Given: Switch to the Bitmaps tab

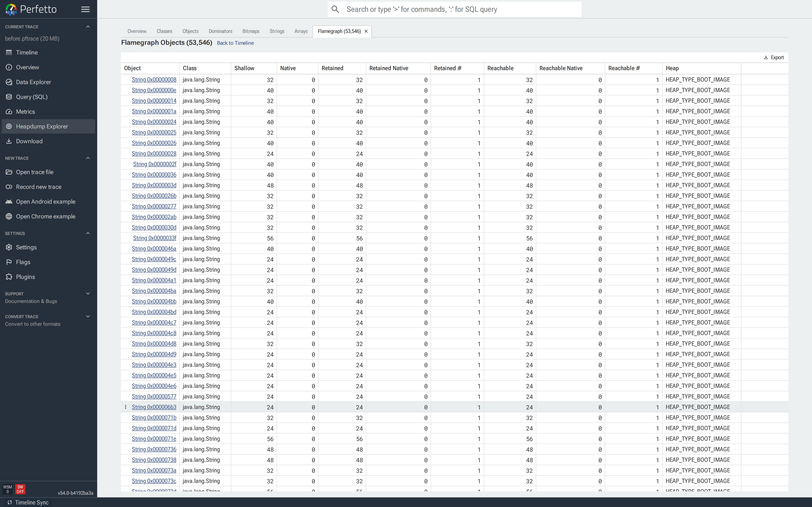Looking at the screenshot, I should coord(251,31).
